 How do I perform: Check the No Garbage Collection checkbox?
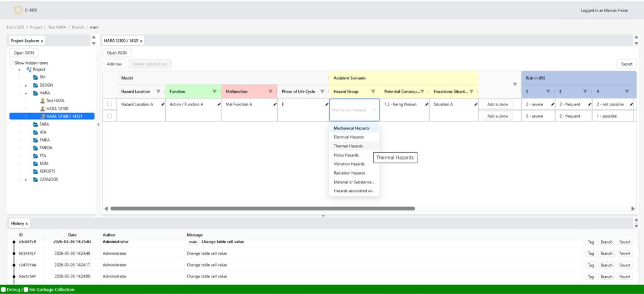click(x=26, y=290)
